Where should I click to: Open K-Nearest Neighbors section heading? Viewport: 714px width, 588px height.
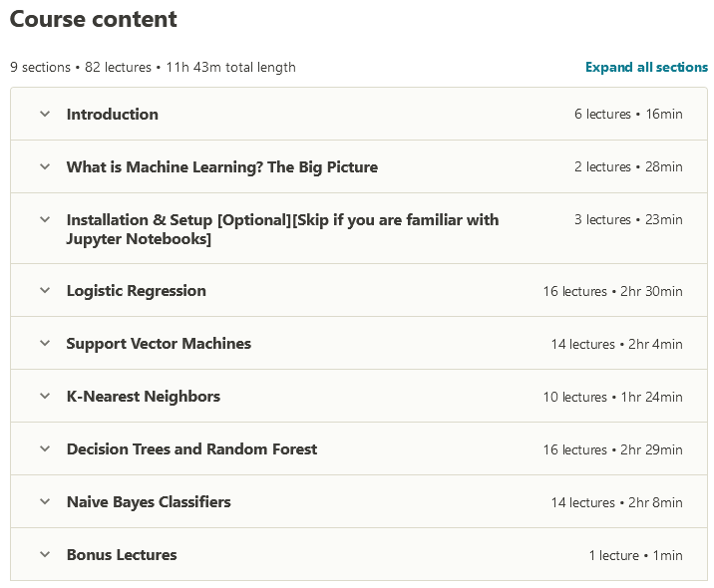pos(143,396)
